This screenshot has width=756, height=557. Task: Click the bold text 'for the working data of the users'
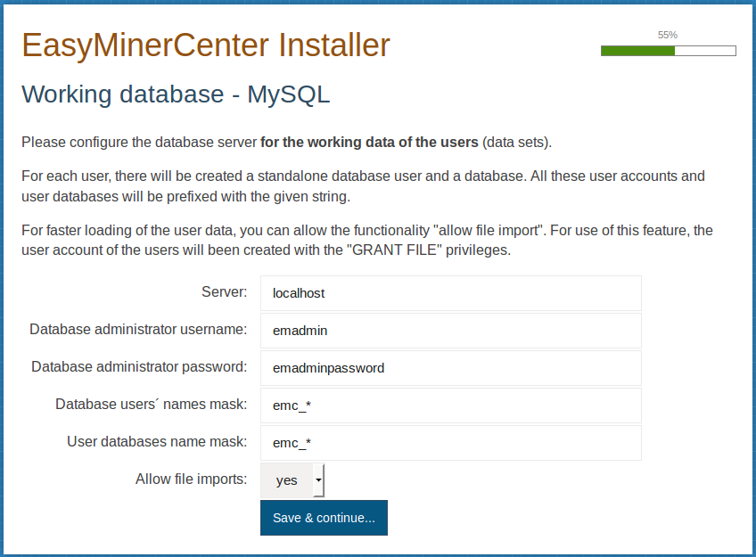(369, 142)
